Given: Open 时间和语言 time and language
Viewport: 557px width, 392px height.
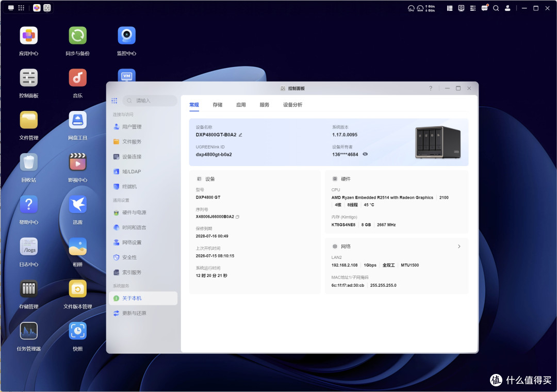Looking at the screenshot, I should (x=143, y=227).
